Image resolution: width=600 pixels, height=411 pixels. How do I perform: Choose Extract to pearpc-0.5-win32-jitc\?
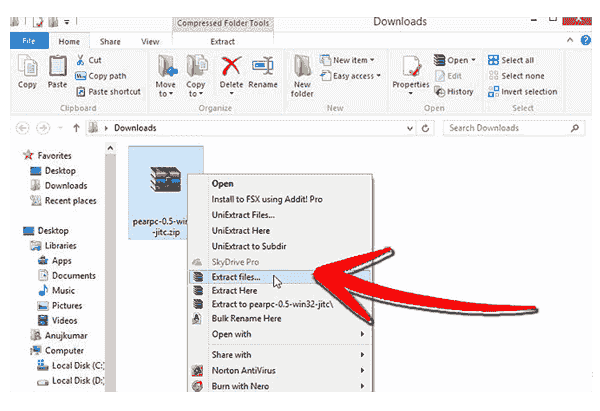click(x=280, y=304)
